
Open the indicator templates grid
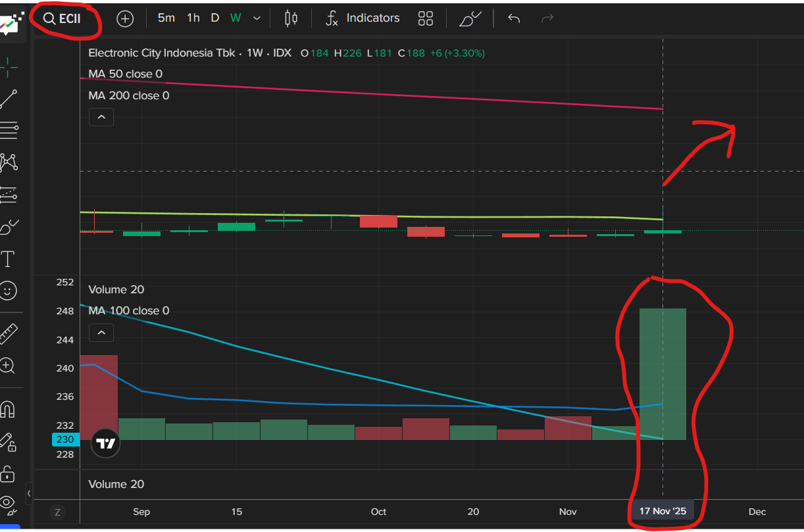click(x=426, y=18)
